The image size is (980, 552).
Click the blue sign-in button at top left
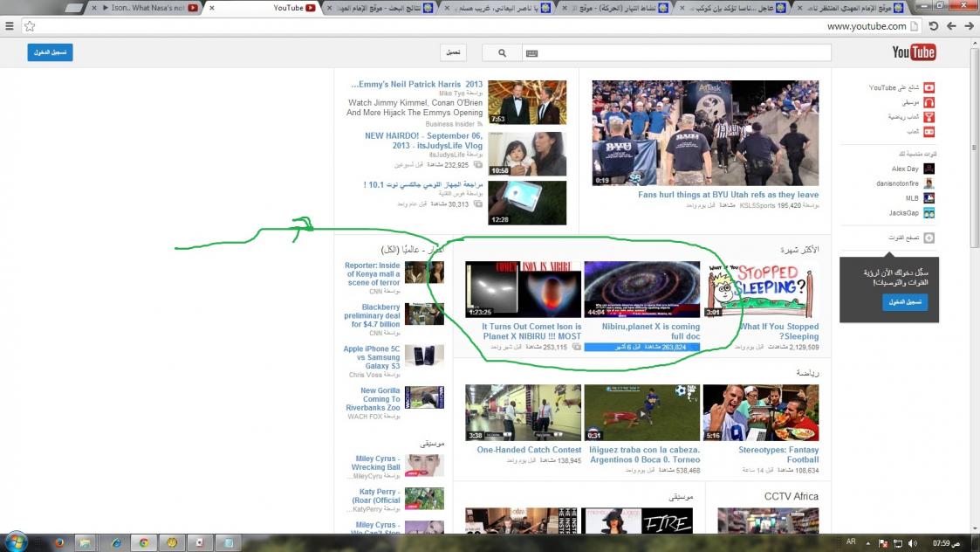pos(50,52)
